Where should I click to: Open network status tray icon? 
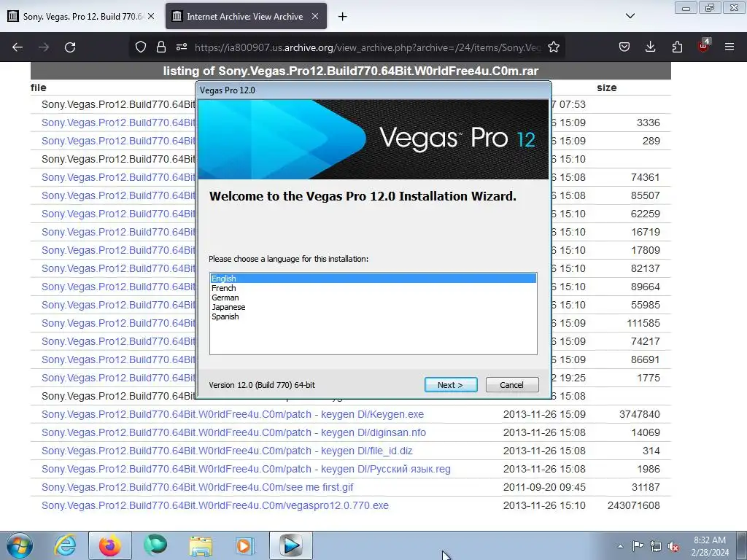click(656, 546)
